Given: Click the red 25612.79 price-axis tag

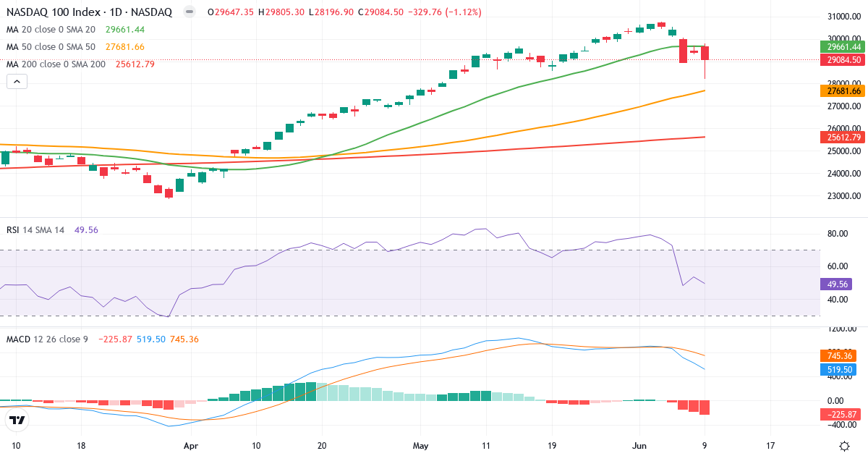Looking at the screenshot, I should [843, 138].
